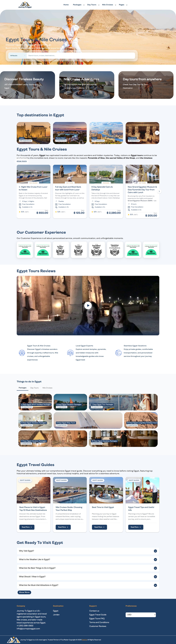Viewport: 176px width, 644px height.
Task: Click the Journey To Egypt footer logo
Action: pos(14,640)
